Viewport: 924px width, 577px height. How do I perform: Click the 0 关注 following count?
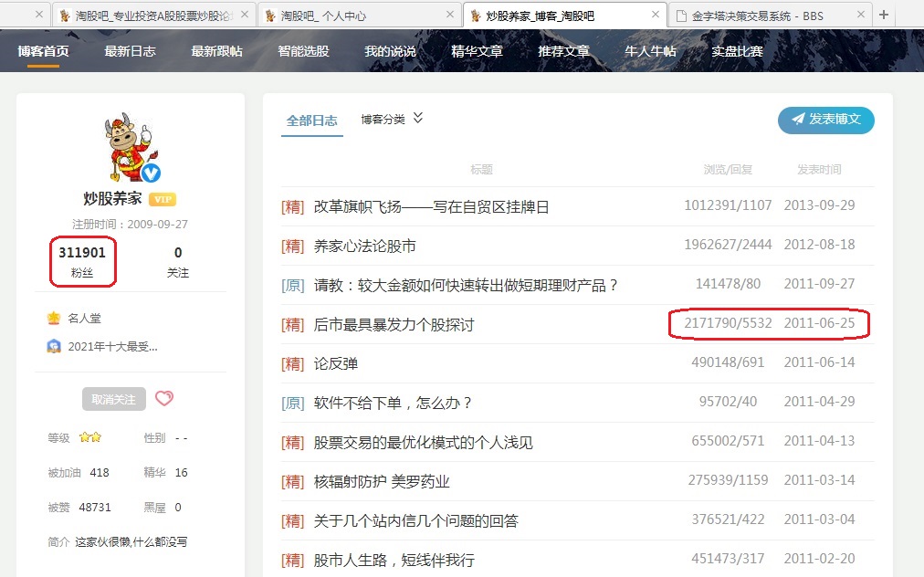(x=177, y=261)
